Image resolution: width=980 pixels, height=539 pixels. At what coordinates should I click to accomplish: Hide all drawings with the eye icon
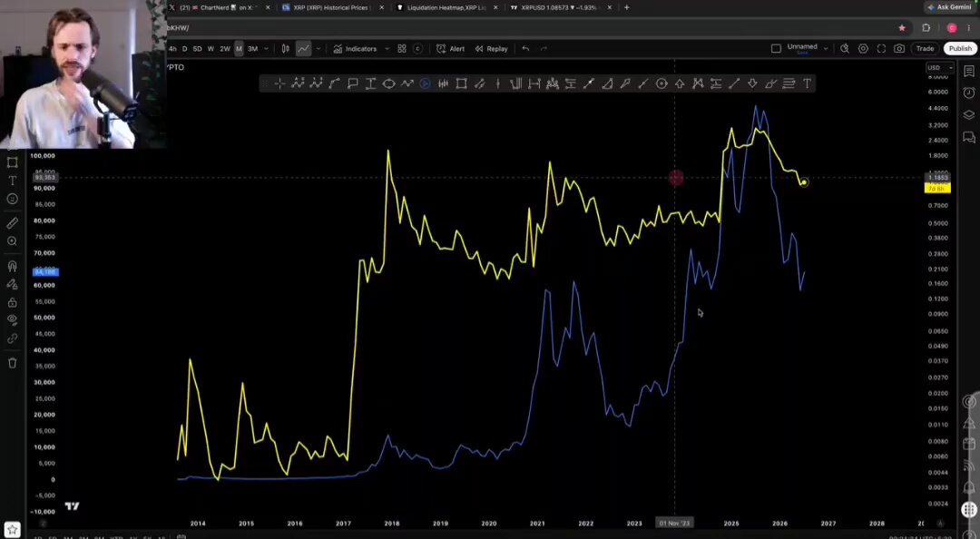click(12, 319)
